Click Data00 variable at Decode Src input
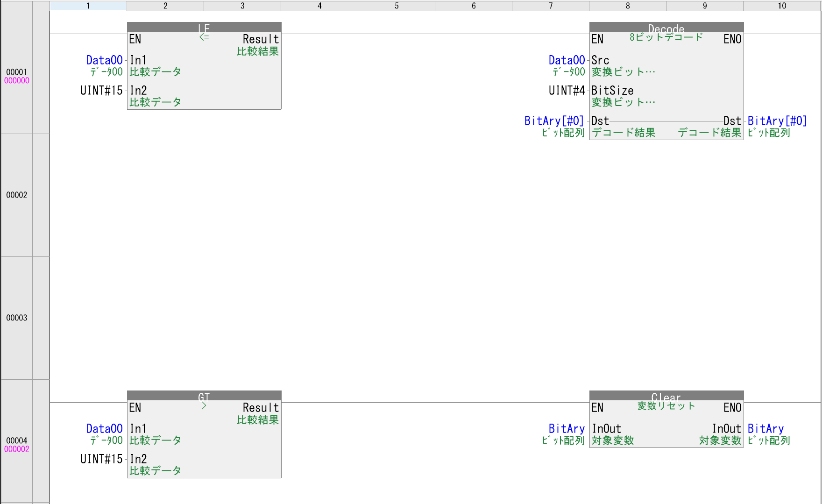 [x=567, y=60]
